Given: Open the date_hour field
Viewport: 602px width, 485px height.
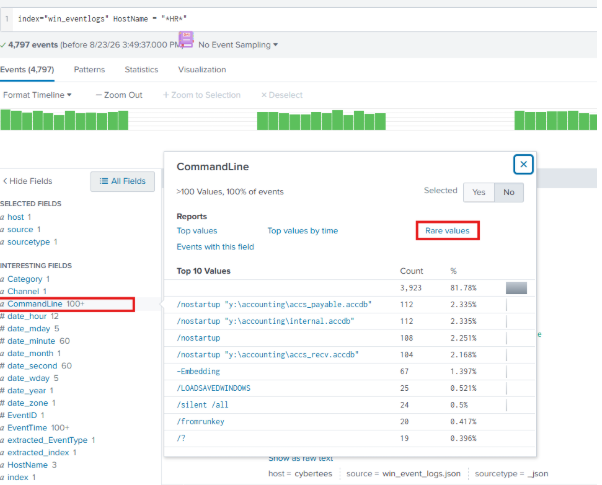Looking at the screenshot, I should click(27, 316).
